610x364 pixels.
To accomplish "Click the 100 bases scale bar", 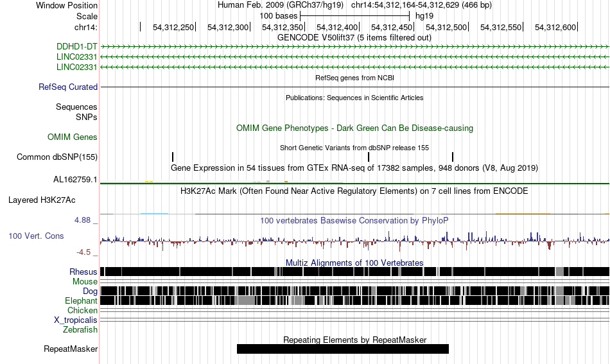I will pyautogui.click(x=355, y=16).
